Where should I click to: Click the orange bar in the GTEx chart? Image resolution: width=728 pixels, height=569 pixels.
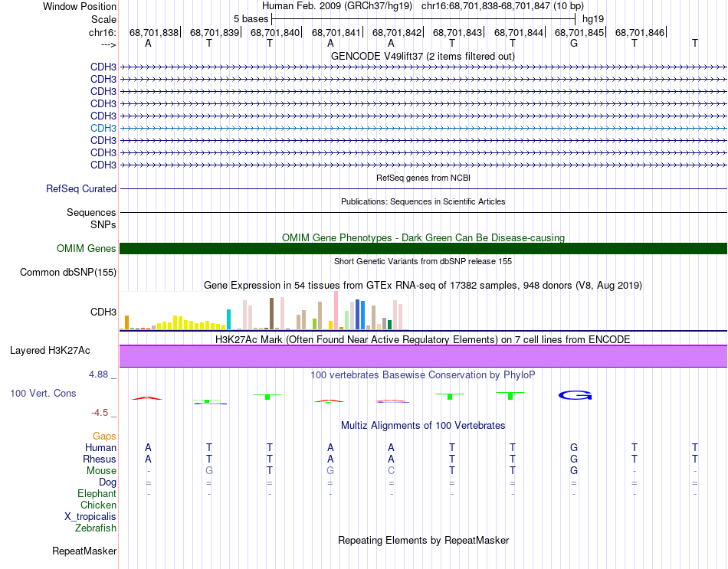pos(126,322)
